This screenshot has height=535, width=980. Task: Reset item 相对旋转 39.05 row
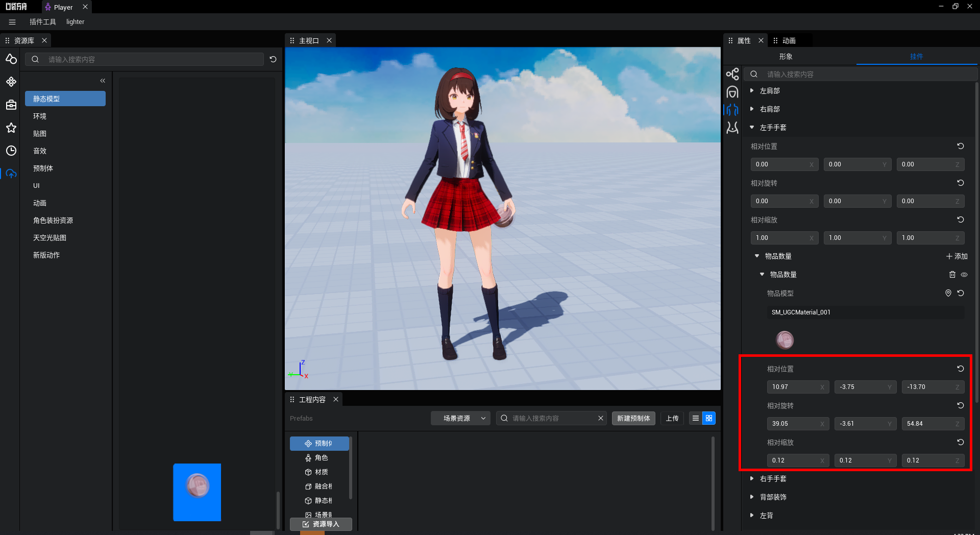click(960, 405)
